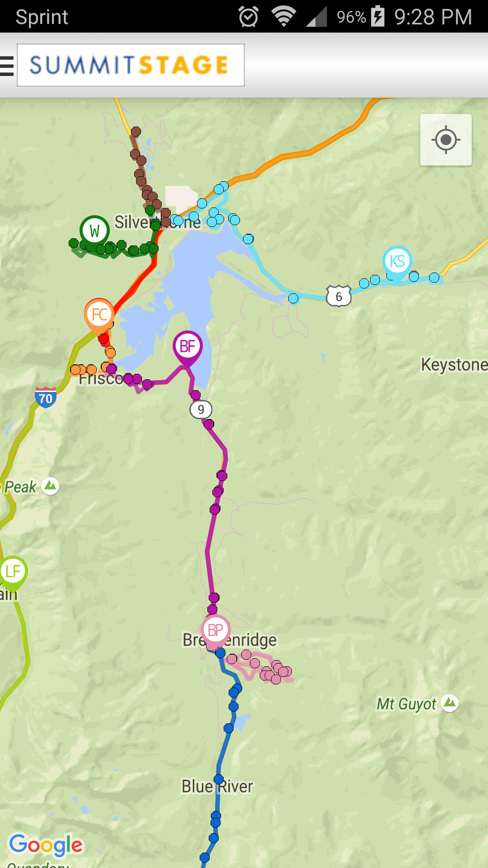Viewport: 488px width, 868px height.
Task: Select the W route marker
Action: pyautogui.click(x=94, y=231)
